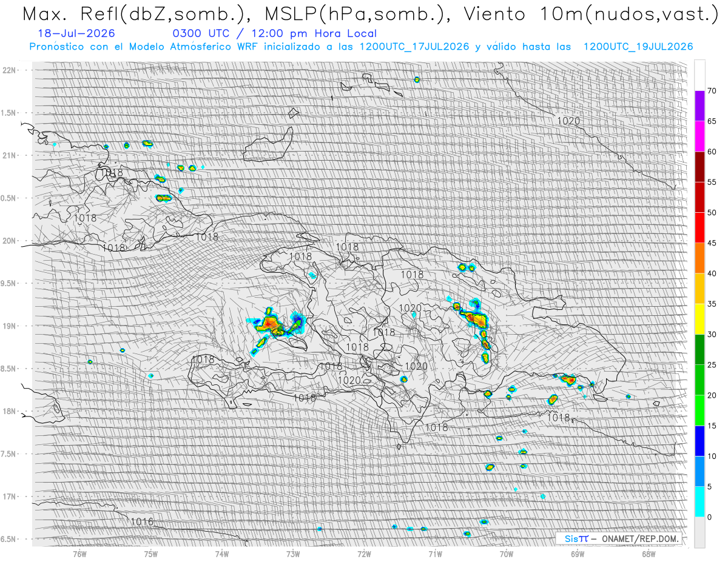The width and height of the screenshot is (728, 562).
Task: Click the '70W' longitude label
Action: [507, 554]
